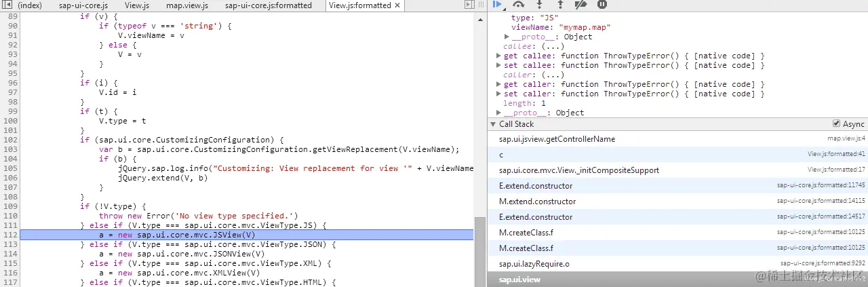Toggle pause on exceptions
Image resolution: width=868 pixels, height=287 pixels.
point(602,5)
